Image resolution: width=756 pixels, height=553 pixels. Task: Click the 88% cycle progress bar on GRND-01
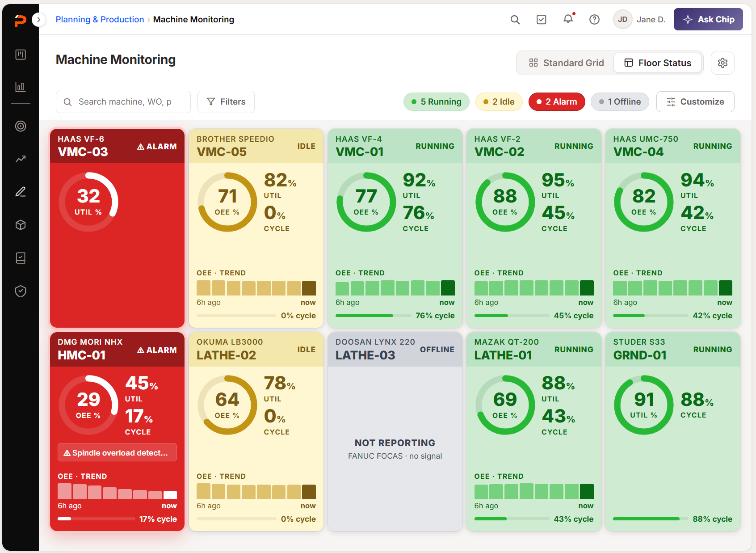click(x=651, y=519)
